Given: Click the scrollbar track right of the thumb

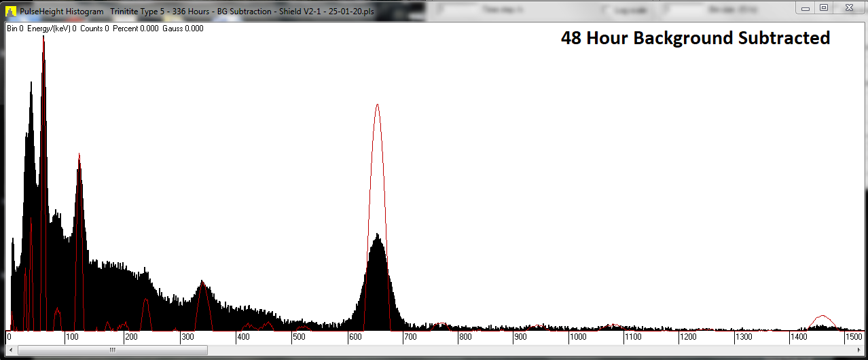Looking at the screenshot, I should tap(530, 350).
